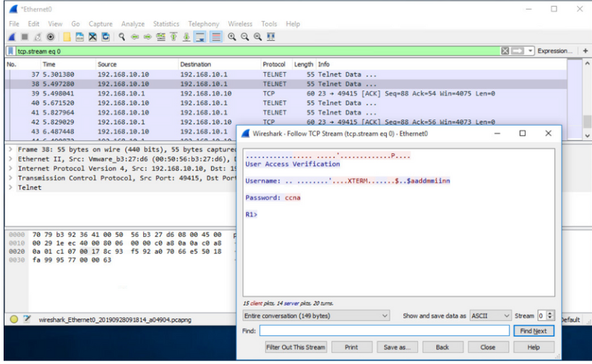
Task: Click the Resize columns toolbar icon
Action: coord(271,36)
